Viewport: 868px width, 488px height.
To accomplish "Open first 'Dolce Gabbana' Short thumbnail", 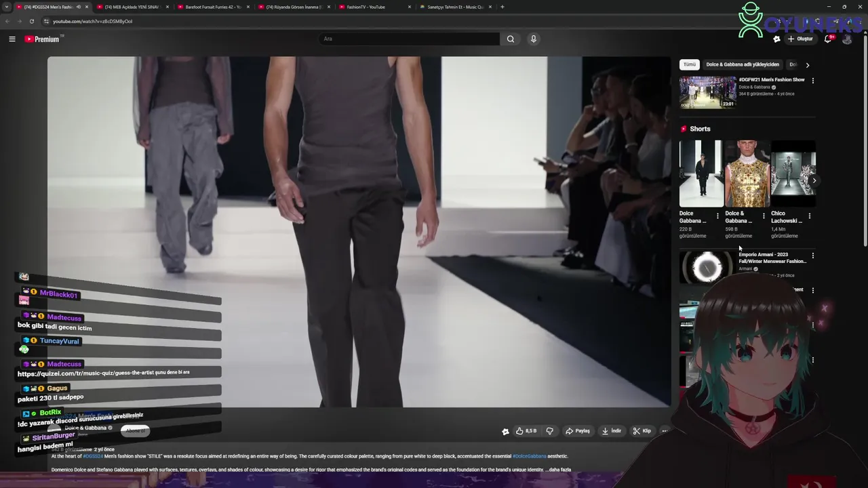I will pyautogui.click(x=701, y=174).
